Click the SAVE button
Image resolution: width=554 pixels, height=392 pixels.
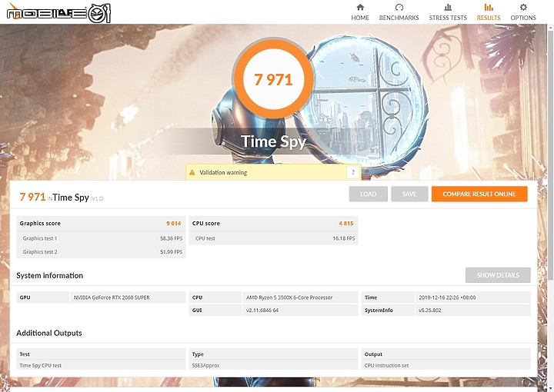(x=409, y=194)
